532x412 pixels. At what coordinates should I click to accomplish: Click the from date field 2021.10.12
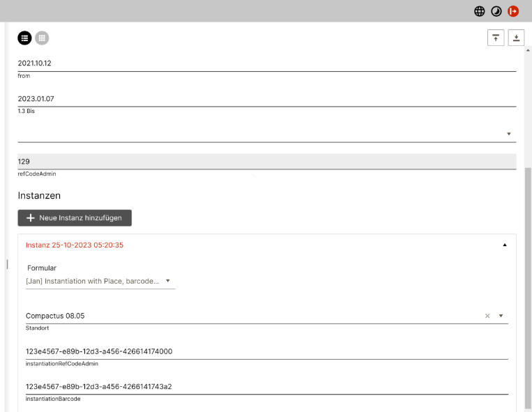(266, 63)
